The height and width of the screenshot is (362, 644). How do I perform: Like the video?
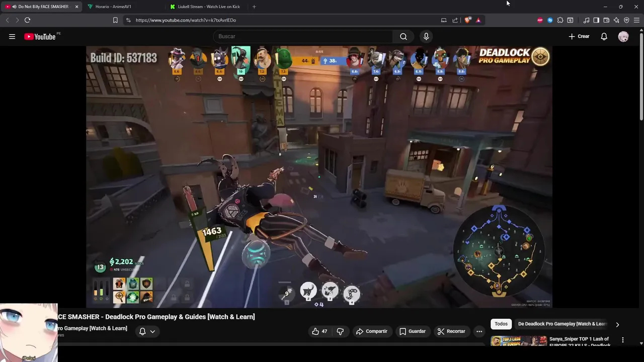319,331
